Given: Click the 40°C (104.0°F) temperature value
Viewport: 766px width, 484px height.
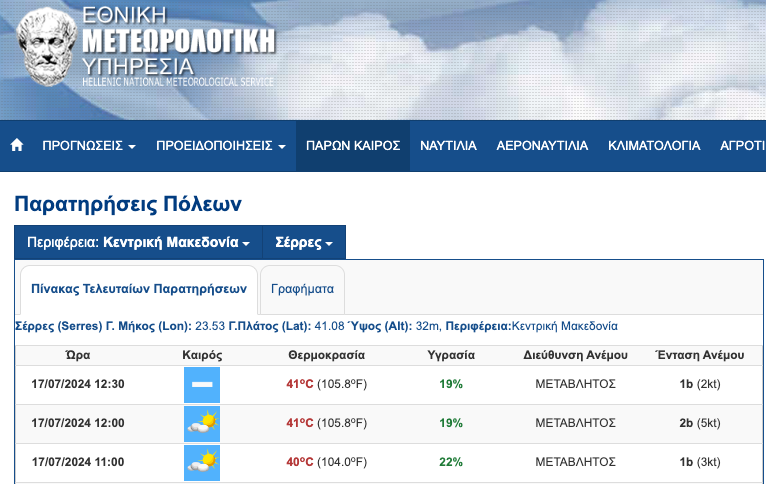Looking at the screenshot, I should 326,462.
